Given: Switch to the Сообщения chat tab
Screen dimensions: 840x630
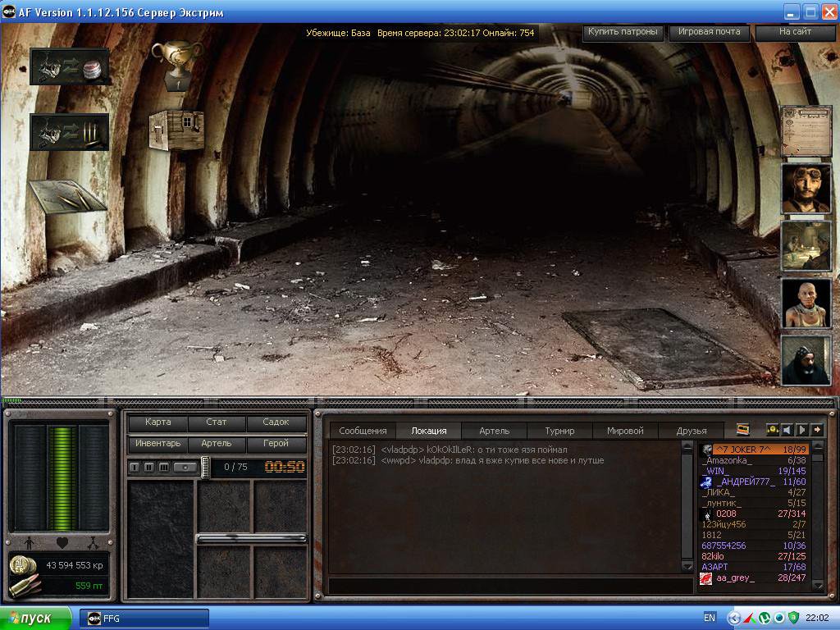Looking at the screenshot, I should click(x=363, y=431).
